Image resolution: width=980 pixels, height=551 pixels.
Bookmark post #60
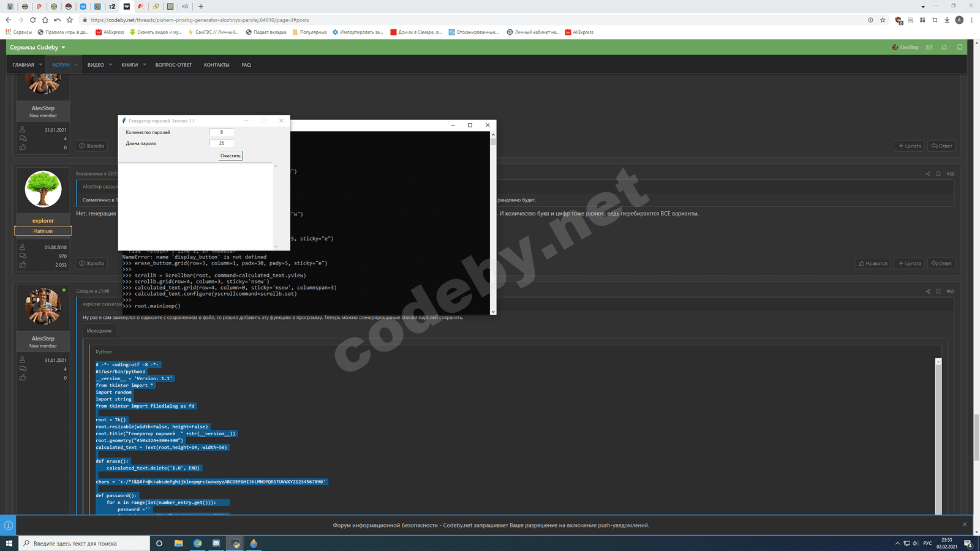(938, 291)
